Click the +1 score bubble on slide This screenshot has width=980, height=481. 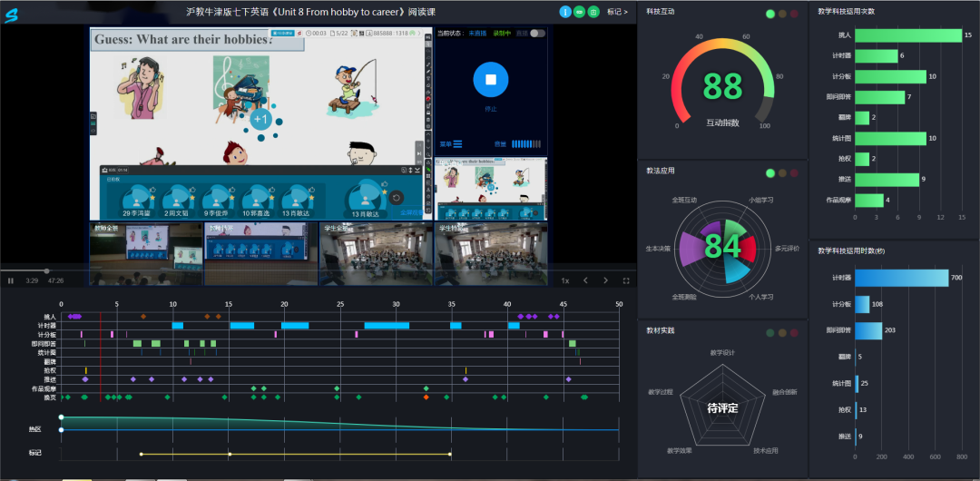click(x=261, y=120)
